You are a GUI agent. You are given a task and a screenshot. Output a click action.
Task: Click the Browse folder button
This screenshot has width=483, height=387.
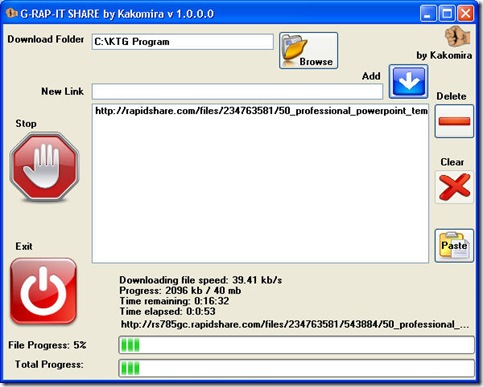308,51
